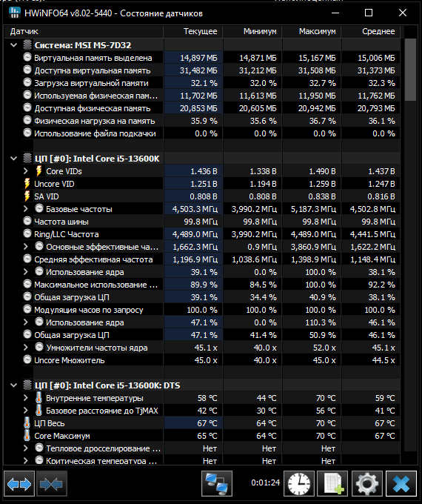Click the lightning icon beside SA VID
The width and height of the screenshot is (422, 504).
point(27,196)
